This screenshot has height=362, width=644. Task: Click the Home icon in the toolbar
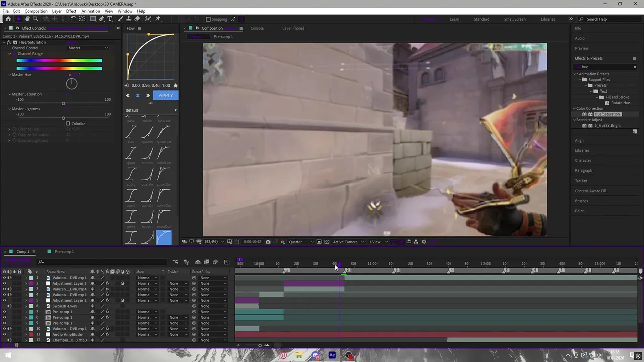tap(9, 19)
